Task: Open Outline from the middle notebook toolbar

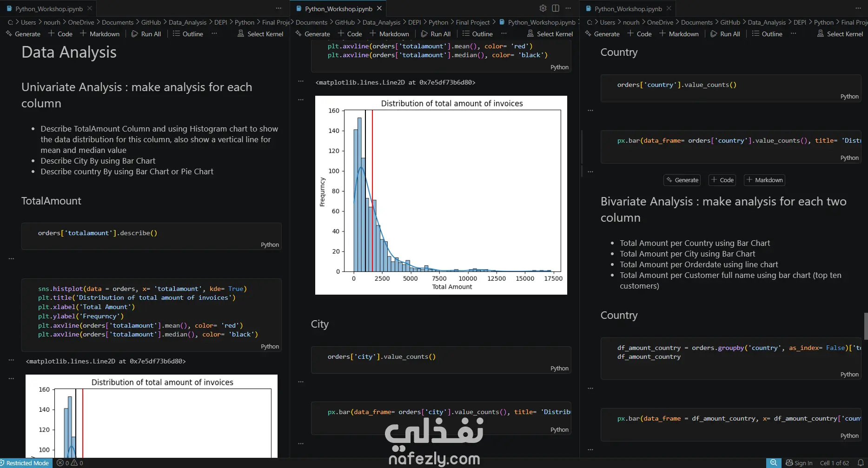Action: click(x=477, y=34)
